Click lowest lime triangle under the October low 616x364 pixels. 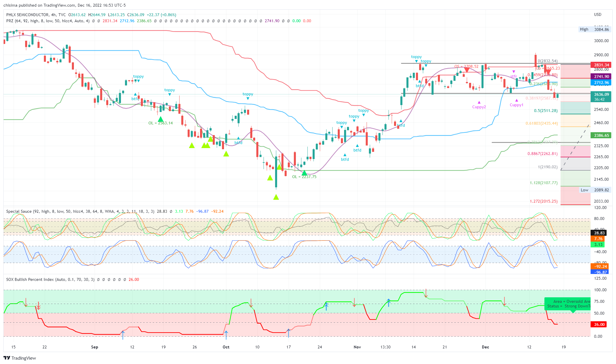(x=276, y=197)
